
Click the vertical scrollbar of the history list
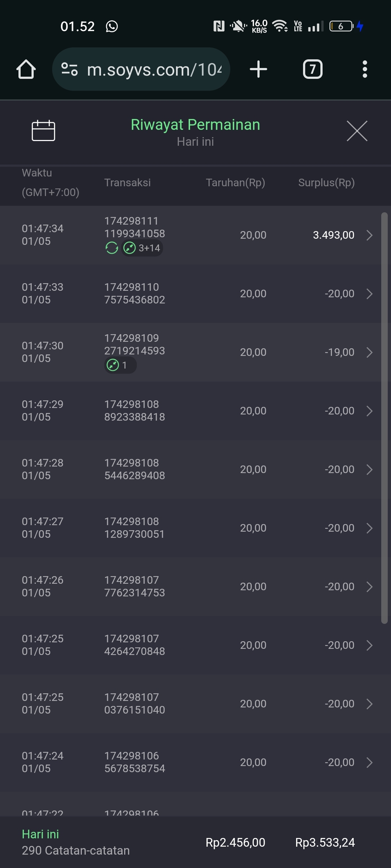point(384,416)
